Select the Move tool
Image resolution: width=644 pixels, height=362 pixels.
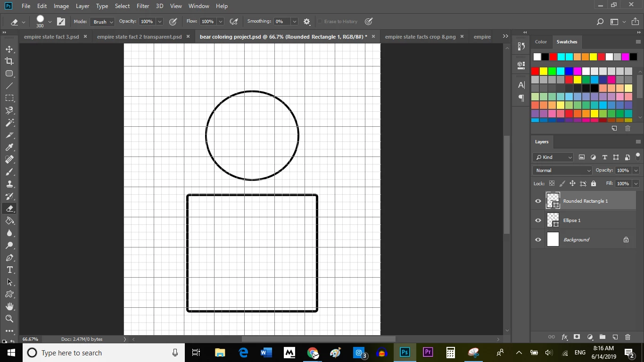[x=9, y=49]
